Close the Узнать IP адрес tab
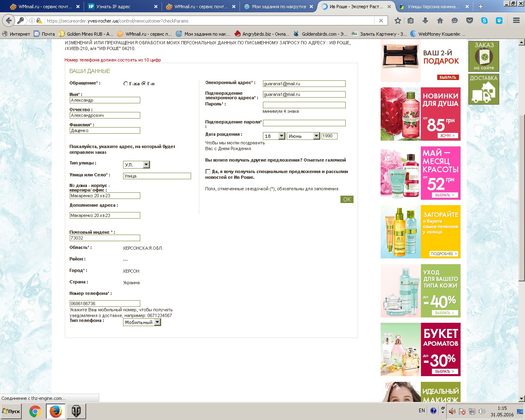 click(x=155, y=7)
